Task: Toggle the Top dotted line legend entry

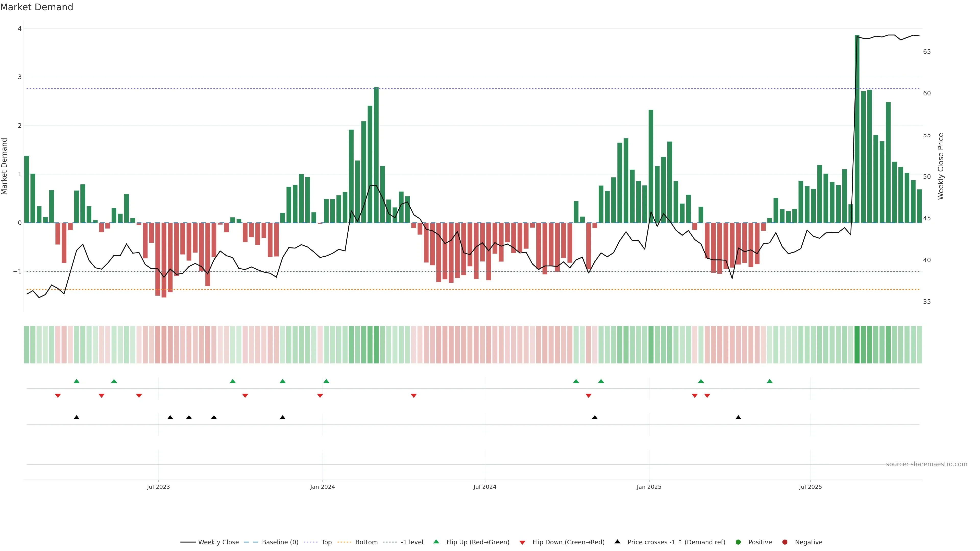Action: coord(326,542)
